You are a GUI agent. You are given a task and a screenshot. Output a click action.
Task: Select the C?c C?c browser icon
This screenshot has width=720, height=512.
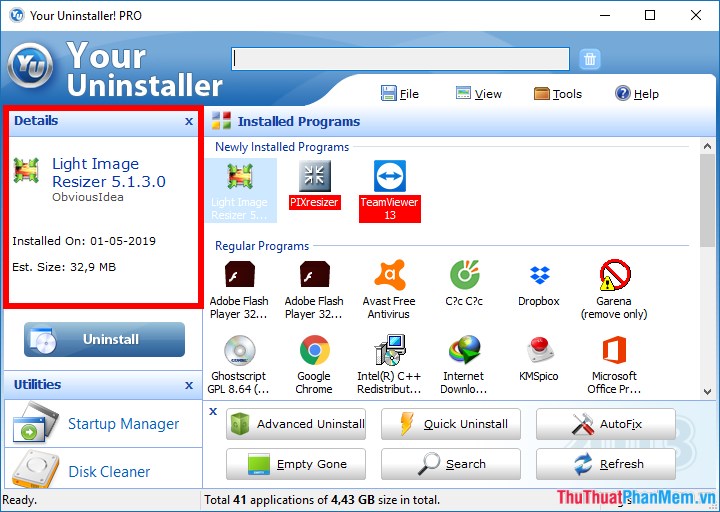pos(465,275)
